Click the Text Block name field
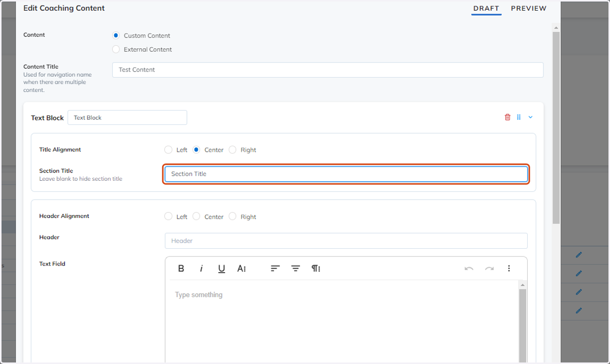Screen dimensions: 610x364 pyautogui.click(x=127, y=117)
